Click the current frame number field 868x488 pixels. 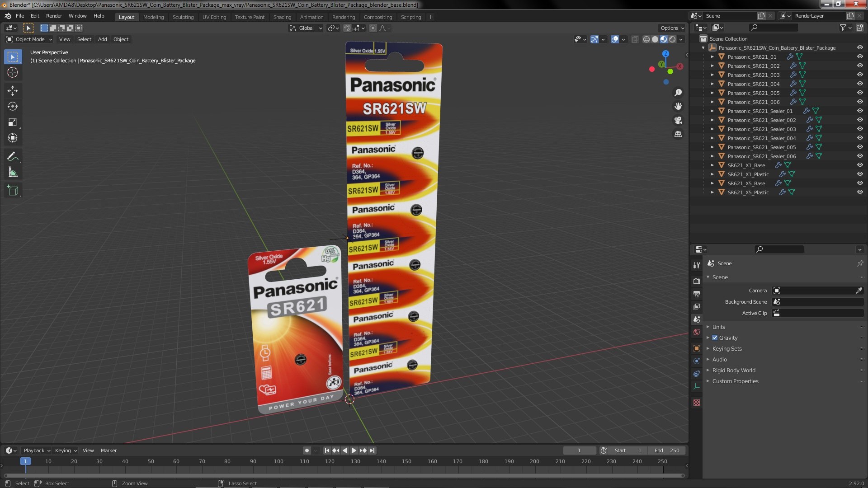579,450
